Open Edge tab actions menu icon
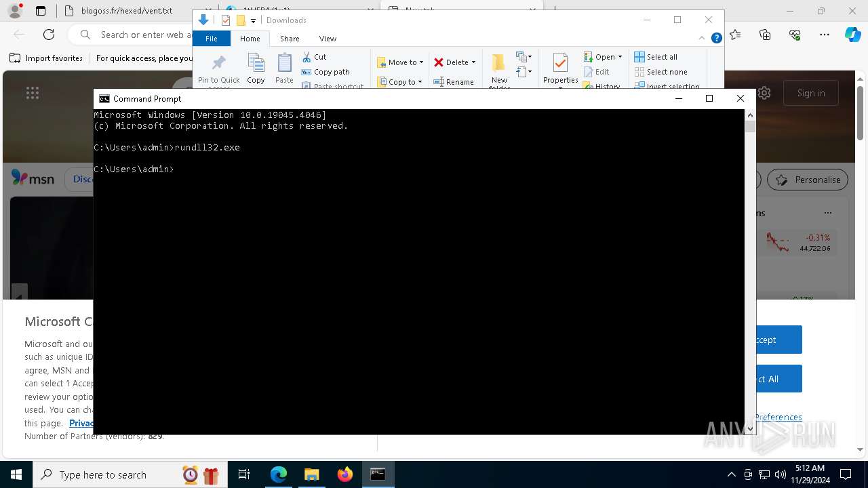Screen dimensions: 868x488 [x=41, y=11]
